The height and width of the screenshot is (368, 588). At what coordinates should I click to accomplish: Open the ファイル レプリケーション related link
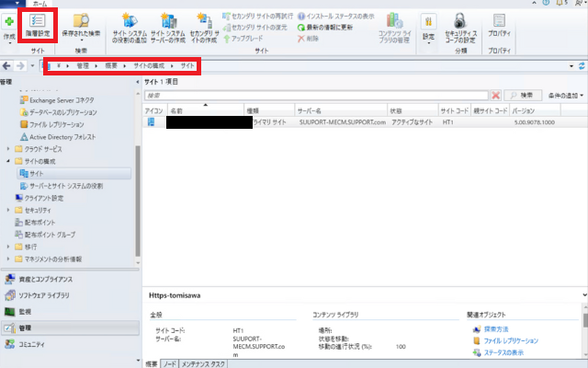[510, 340]
